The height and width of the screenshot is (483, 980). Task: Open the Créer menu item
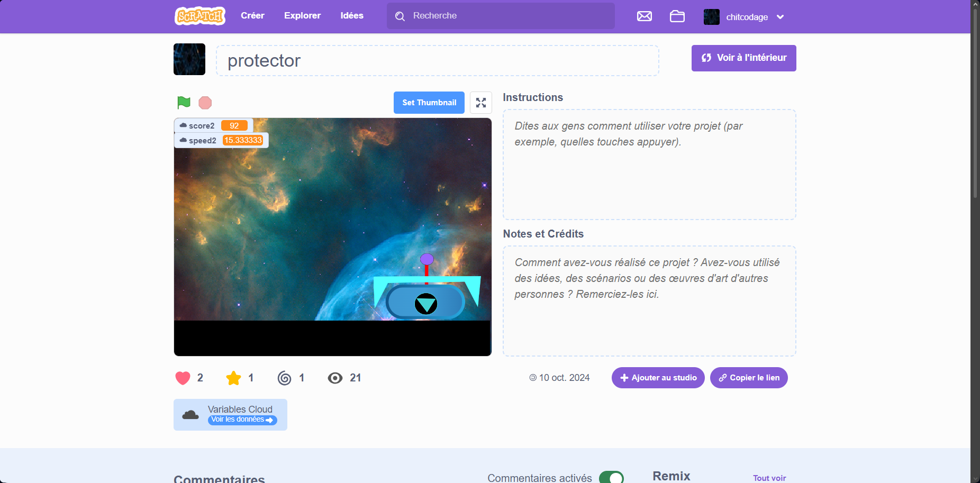pos(252,16)
